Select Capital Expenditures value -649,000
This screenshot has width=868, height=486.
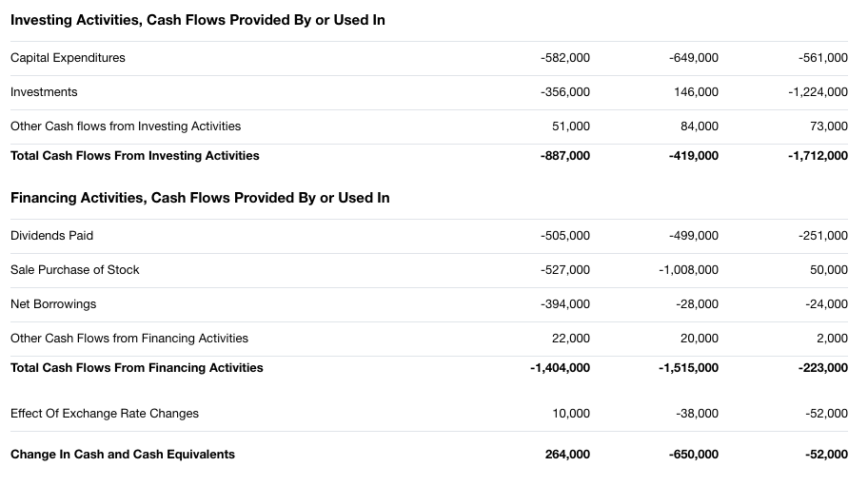pos(694,57)
